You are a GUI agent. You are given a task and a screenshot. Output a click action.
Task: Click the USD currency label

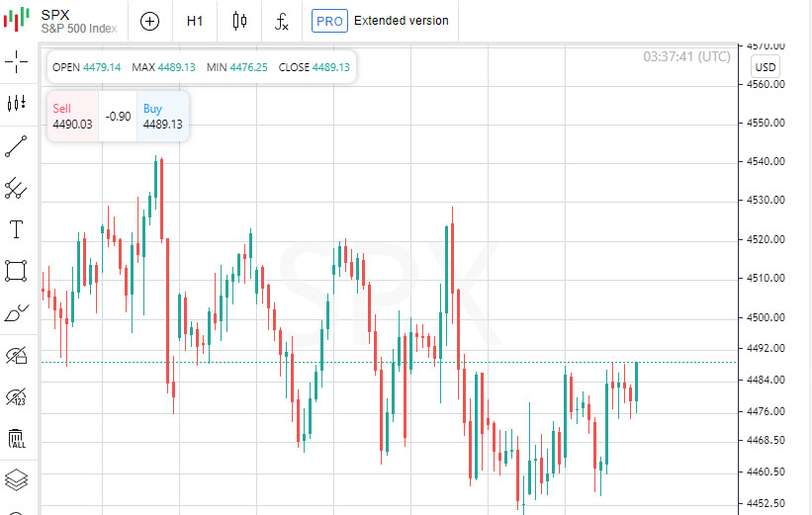[765, 67]
